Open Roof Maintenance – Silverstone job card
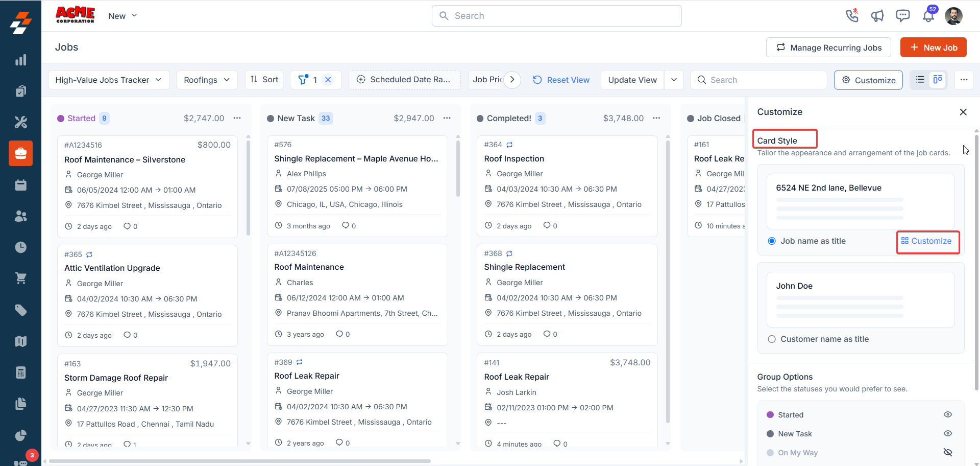Image resolution: width=980 pixels, height=466 pixels. [x=148, y=187]
